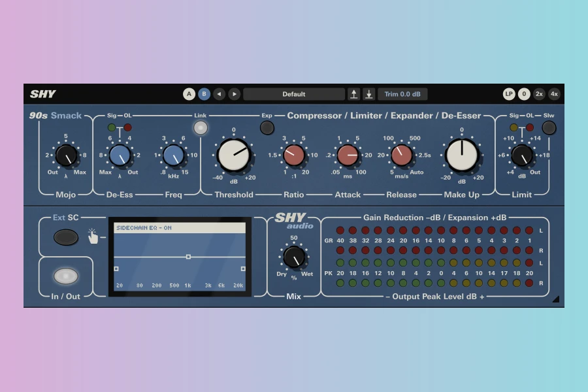Click the 90s Smack title
Screen dimensions: 588x392
click(56, 116)
